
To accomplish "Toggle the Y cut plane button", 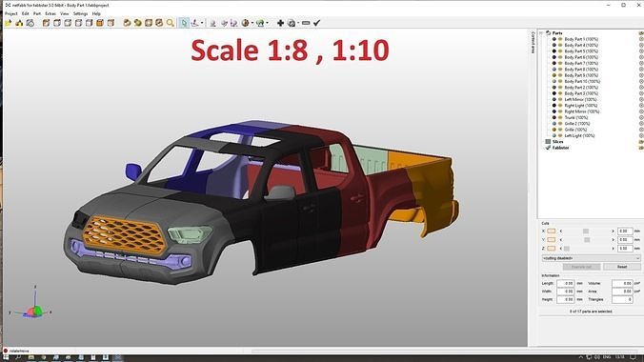I will click(x=552, y=240).
